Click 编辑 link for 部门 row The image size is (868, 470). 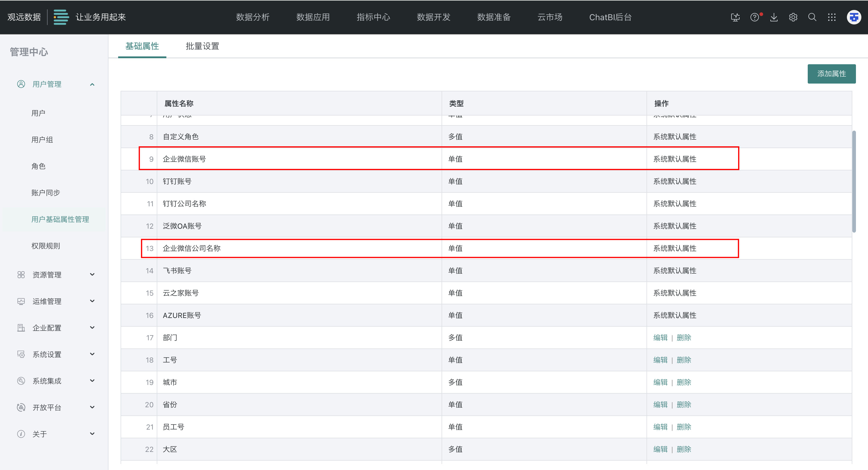point(660,338)
